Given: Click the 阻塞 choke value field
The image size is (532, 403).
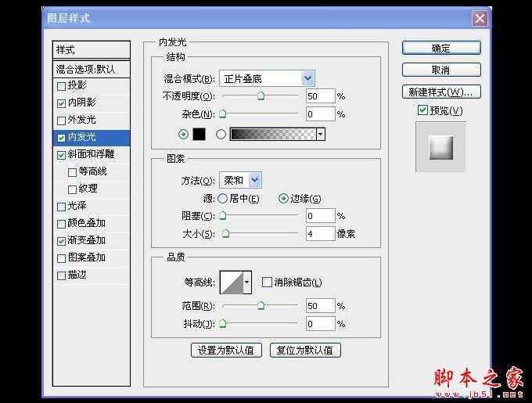Looking at the screenshot, I should pyautogui.click(x=320, y=216).
